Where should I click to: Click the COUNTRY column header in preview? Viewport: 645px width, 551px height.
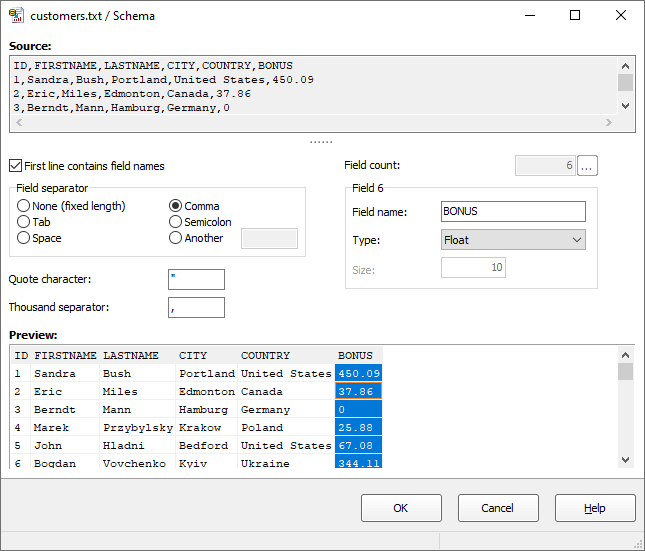(265, 355)
